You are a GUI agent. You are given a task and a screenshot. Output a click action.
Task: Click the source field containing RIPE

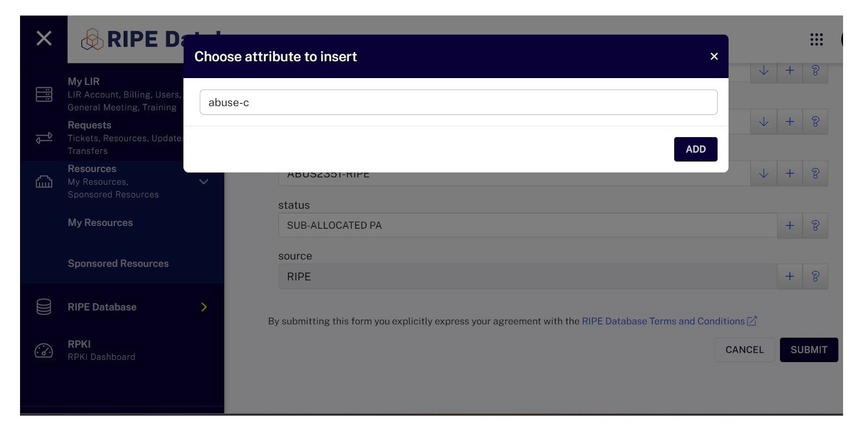(527, 276)
